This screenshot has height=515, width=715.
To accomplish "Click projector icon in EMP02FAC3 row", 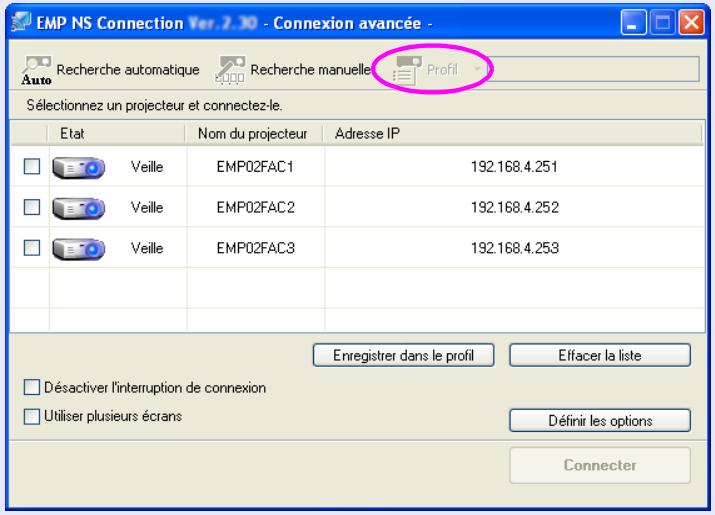I will pyautogui.click(x=78, y=249).
